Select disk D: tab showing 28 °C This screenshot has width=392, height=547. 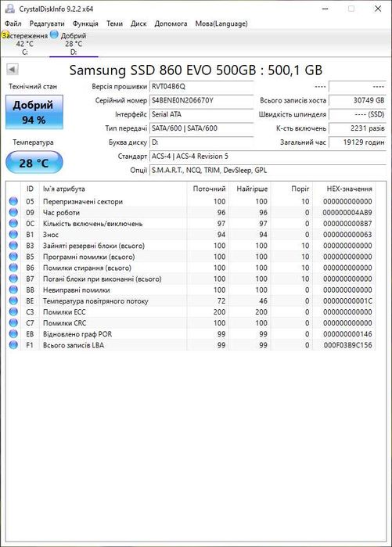coord(74,44)
